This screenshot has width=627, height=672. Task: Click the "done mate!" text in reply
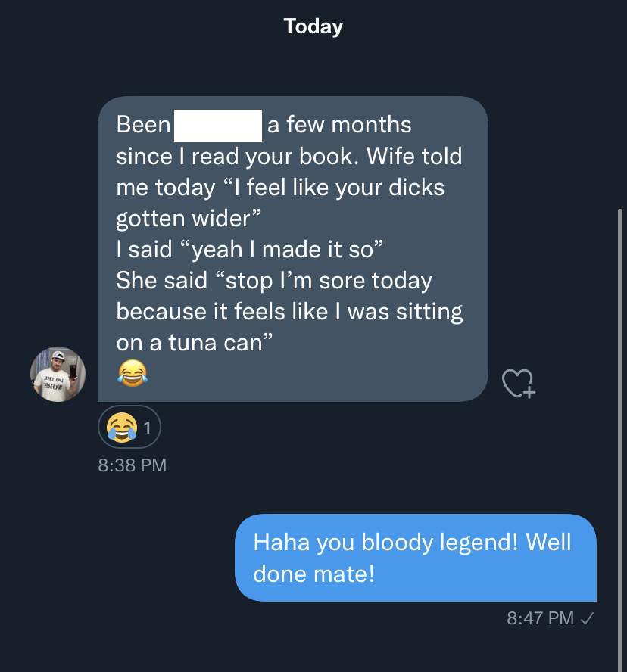pyautogui.click(x=314, y=574)
